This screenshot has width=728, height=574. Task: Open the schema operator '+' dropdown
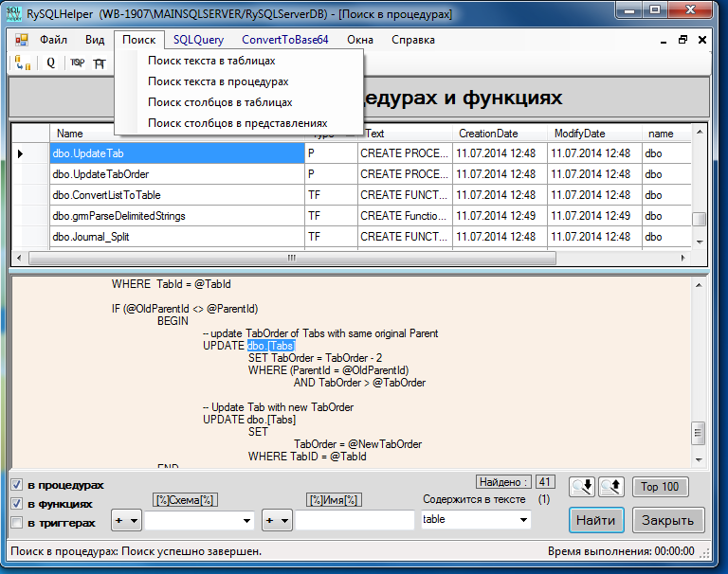pos(126,520)
